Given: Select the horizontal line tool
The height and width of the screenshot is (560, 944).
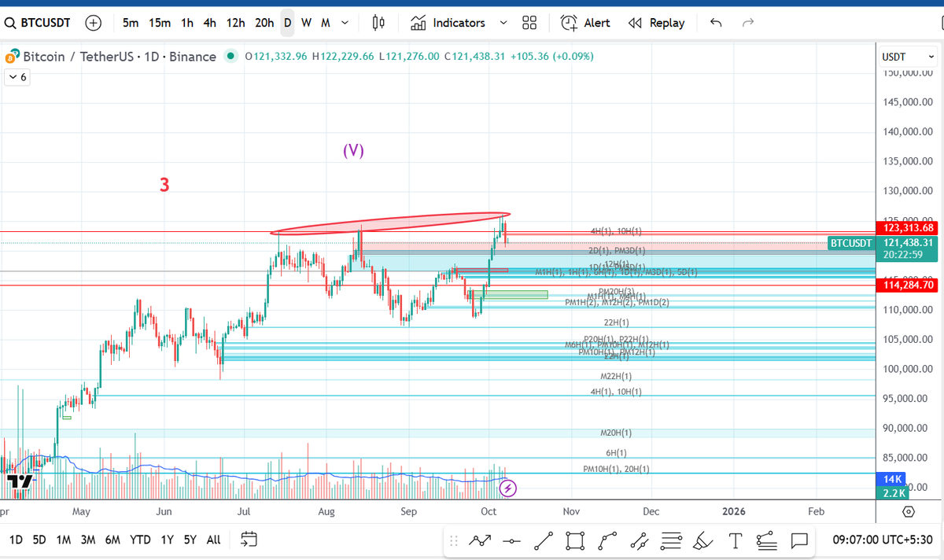Looking at the screenshot, I should click(x=511, y=541).
